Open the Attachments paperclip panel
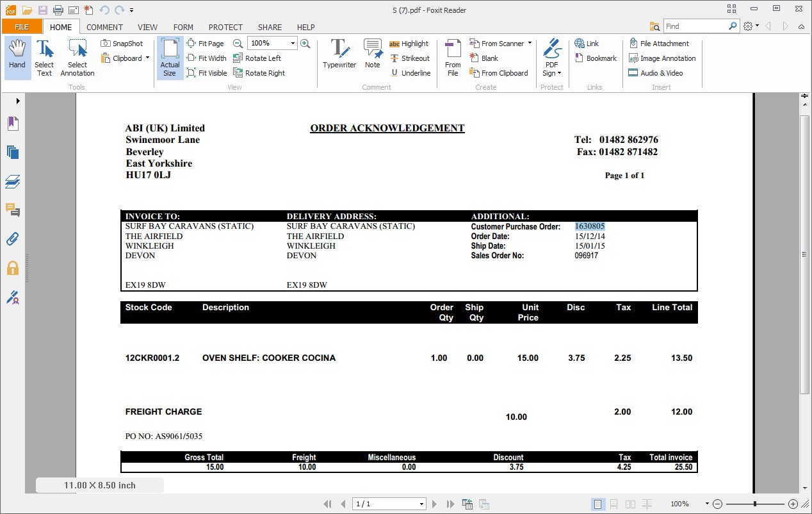Screen dimensions: 812x514 tap(13, 239)
